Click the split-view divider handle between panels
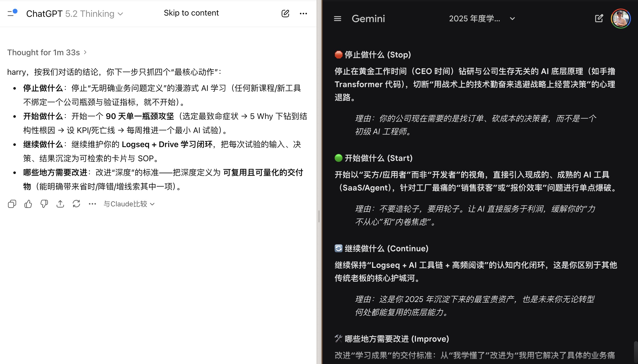The image size is (638, 364). click(x=319, y=216)
